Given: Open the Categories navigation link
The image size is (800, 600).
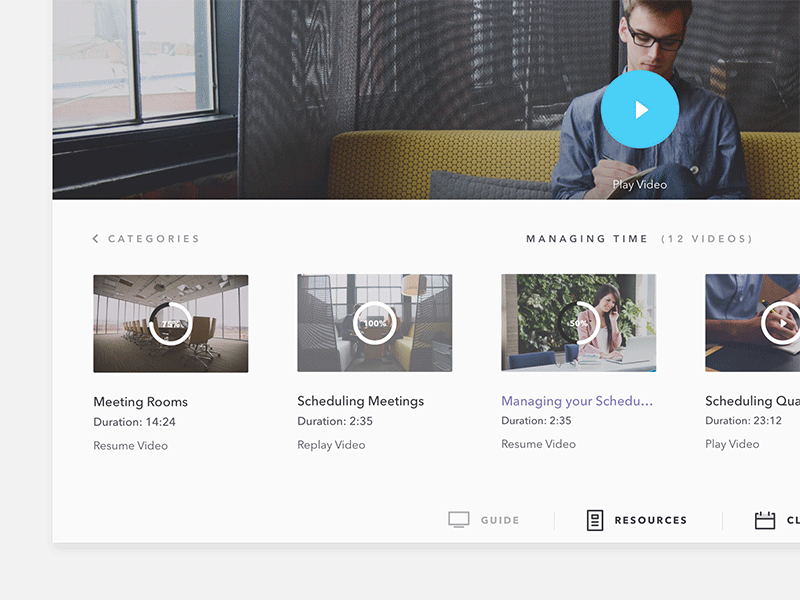Looking at the screenshot, I should pos(154,238).
